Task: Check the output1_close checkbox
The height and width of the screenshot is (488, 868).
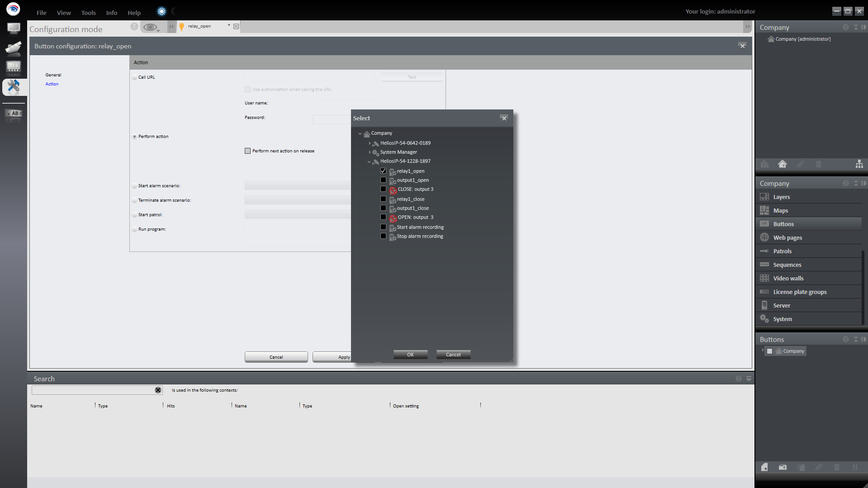Action: (383, 208)
